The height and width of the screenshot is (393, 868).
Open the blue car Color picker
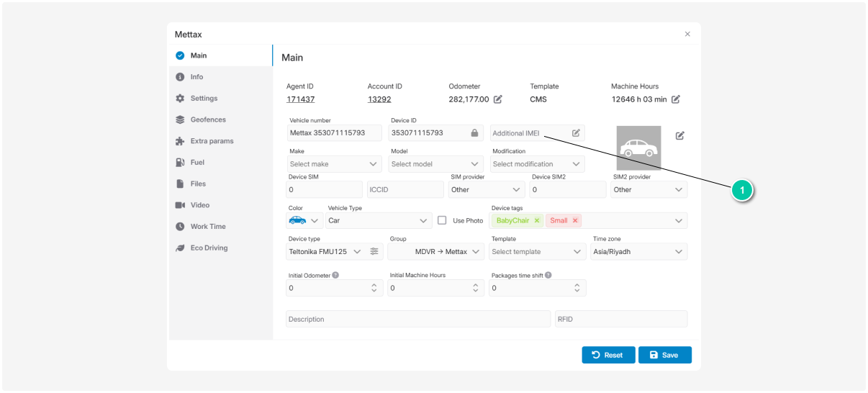coord(303,221)
